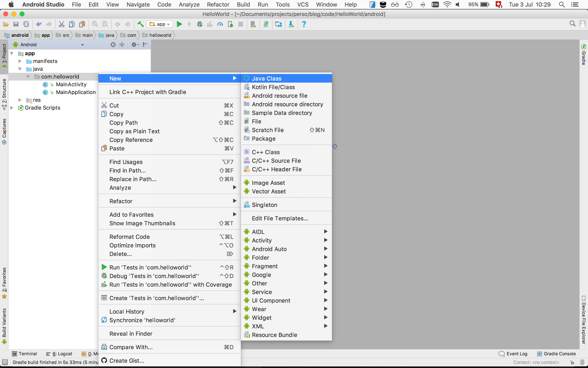Click the Undo arrow toolbar icon

coord(39,24)
